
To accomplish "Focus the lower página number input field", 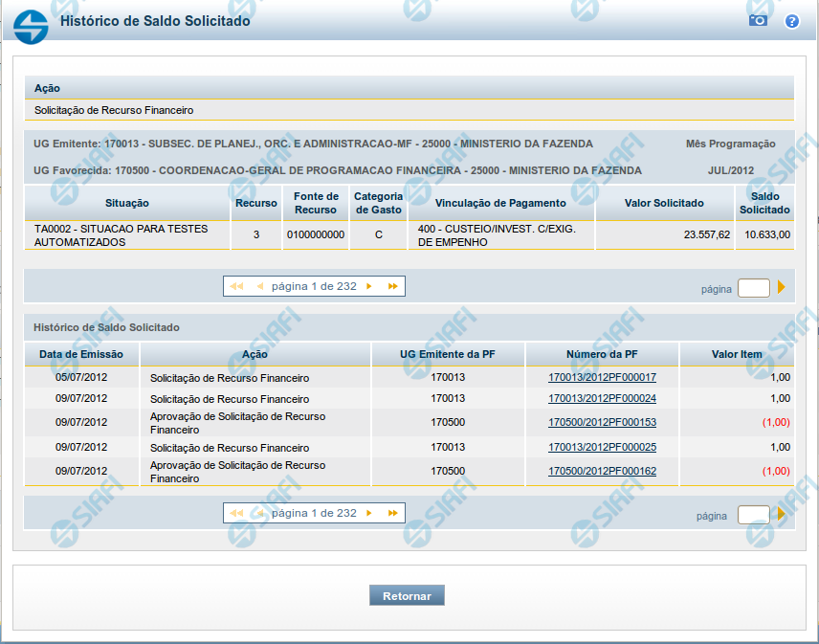I will click(753, 516).
